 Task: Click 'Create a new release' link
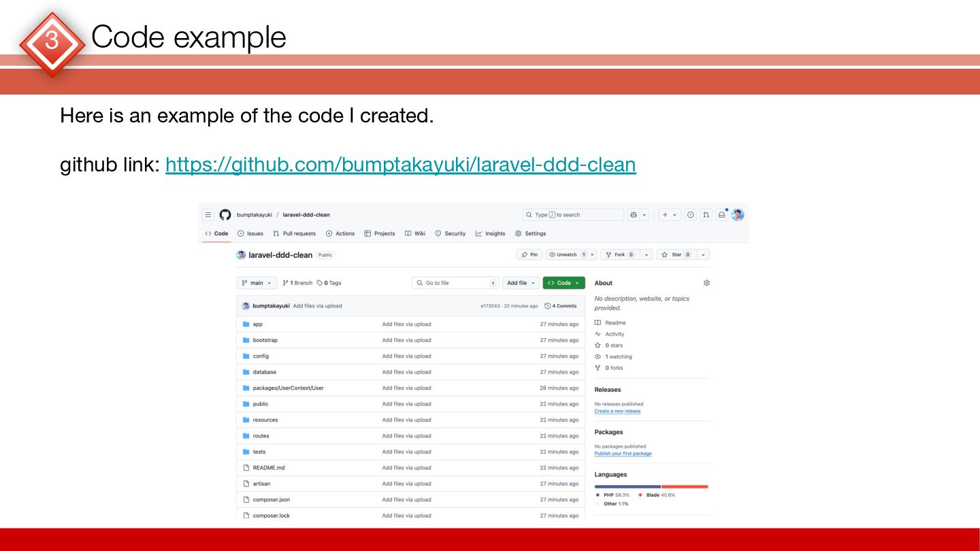point(617,411)
